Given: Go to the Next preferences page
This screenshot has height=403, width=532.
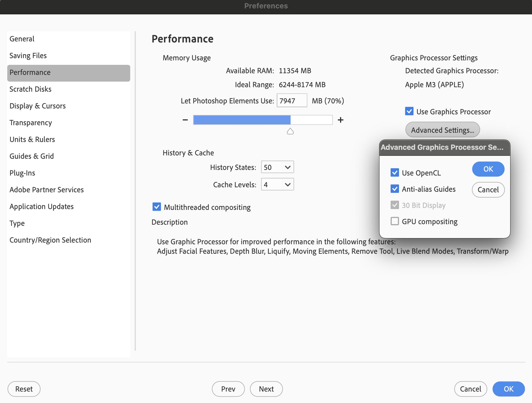Looking at the screenshot, I should pyautogui.click(x=266, y=389).
